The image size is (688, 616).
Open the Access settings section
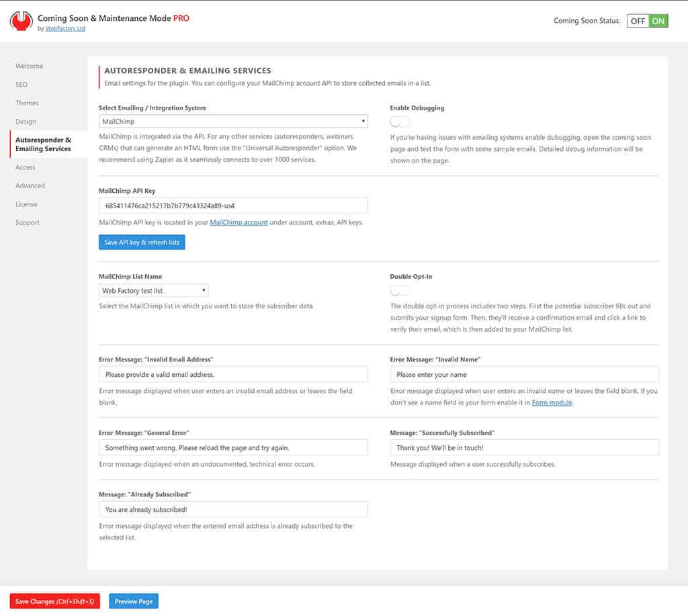point(26,167)
